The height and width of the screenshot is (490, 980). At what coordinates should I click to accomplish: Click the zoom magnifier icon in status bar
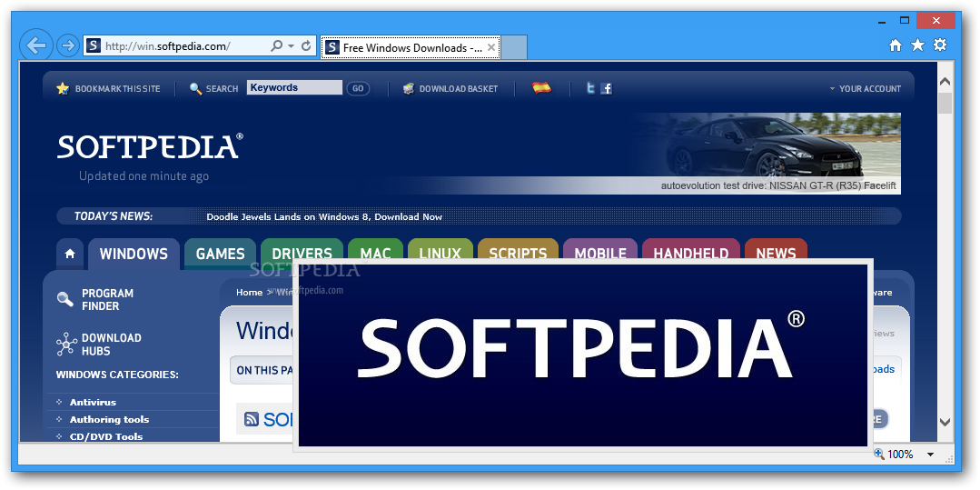[879, 454]
